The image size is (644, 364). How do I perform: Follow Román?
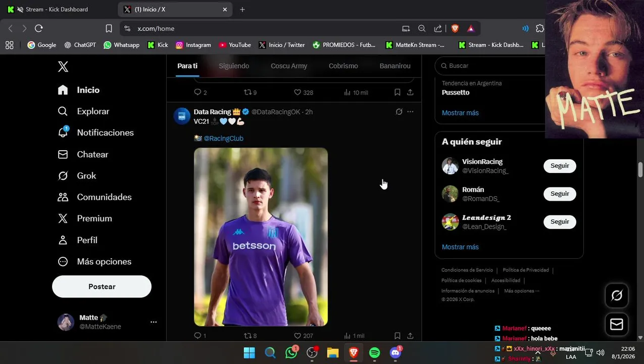click(560, 194)
